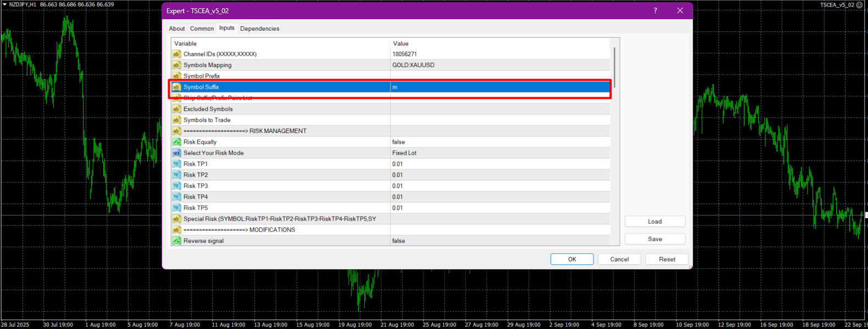Edit the Risk TP3 value field
The height and width of the screenshot is (329, 868).
500,186
